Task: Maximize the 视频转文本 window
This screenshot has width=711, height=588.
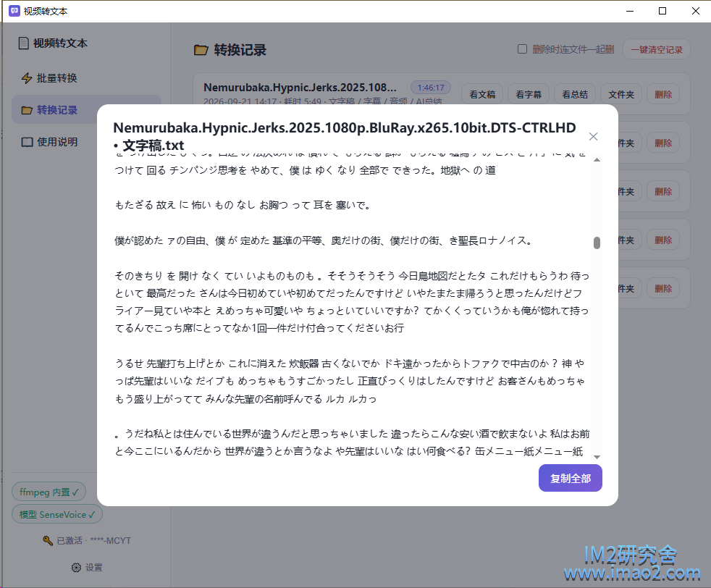Action: coord(662,11)
